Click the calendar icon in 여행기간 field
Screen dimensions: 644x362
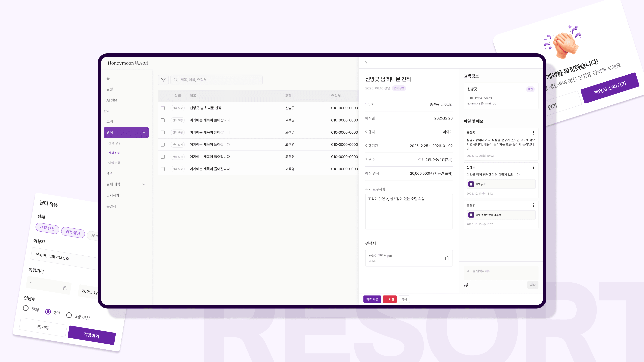[65, 288]
